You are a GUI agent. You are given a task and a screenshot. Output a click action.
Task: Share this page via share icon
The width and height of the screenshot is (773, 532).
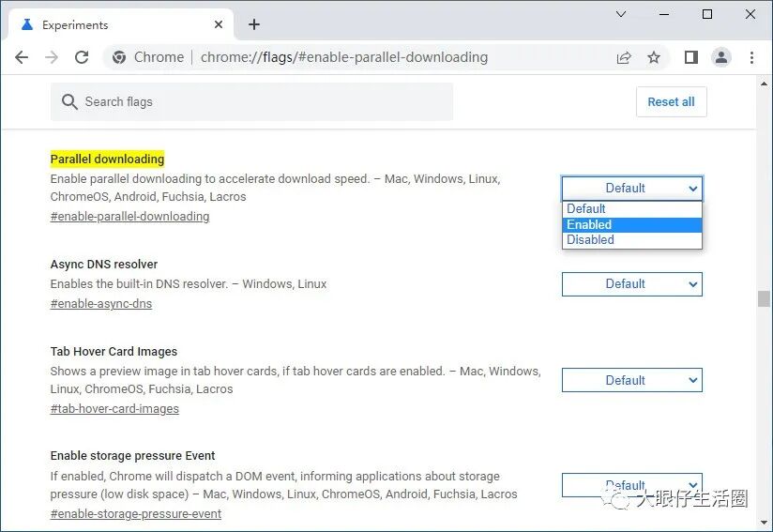pos(624,57)
